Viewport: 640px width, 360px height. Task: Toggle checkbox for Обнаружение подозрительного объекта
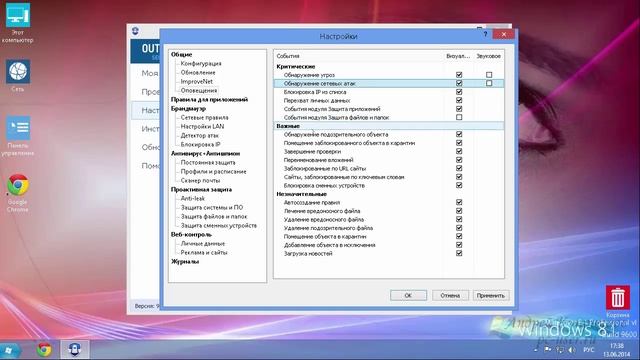(459, 134)
